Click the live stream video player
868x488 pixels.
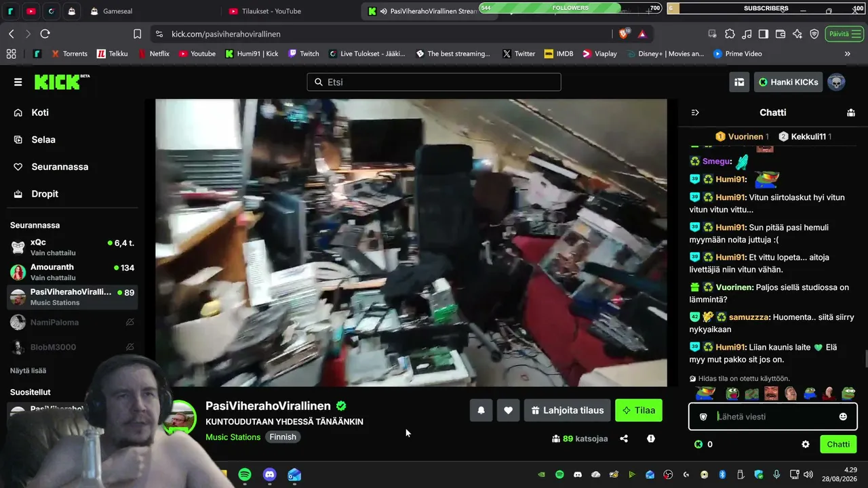tap(411, 243)
